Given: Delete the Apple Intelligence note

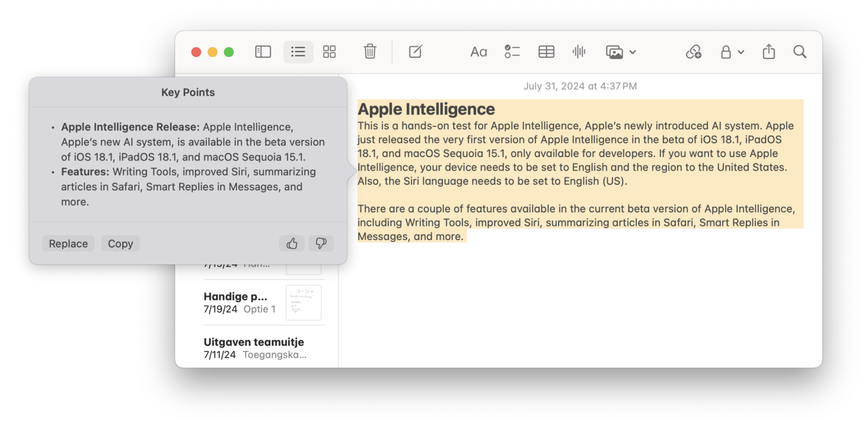Looking at the screenshot, I should click(370, 51).
